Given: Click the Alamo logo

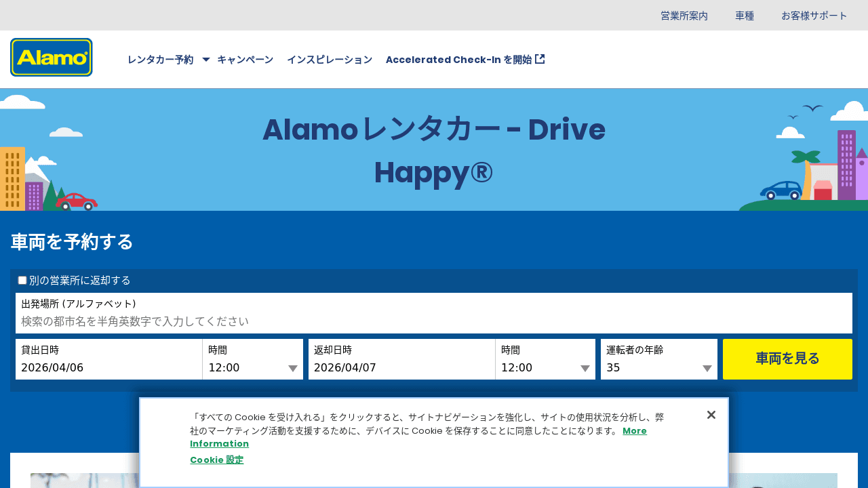Looking at the screenshot, I should (x=51, y=57).
